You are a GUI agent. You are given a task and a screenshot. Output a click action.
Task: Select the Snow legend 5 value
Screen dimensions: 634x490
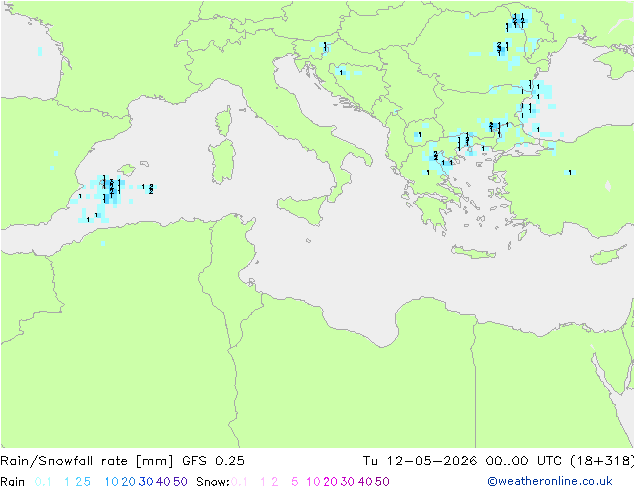[x=295, y=482]
